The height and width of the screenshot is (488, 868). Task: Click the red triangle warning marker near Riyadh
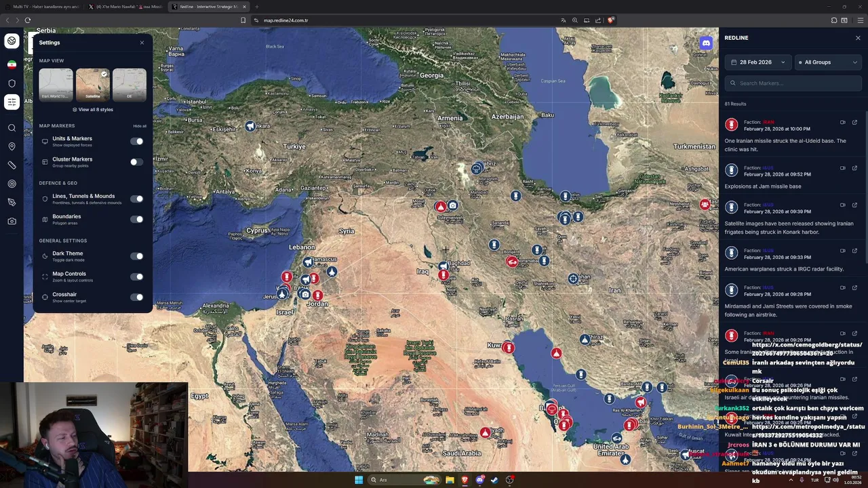(485, 432)
